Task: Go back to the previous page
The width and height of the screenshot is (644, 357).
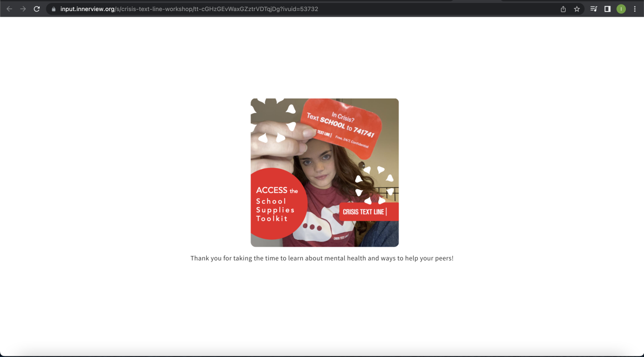Action: click(x=9, y=9)
